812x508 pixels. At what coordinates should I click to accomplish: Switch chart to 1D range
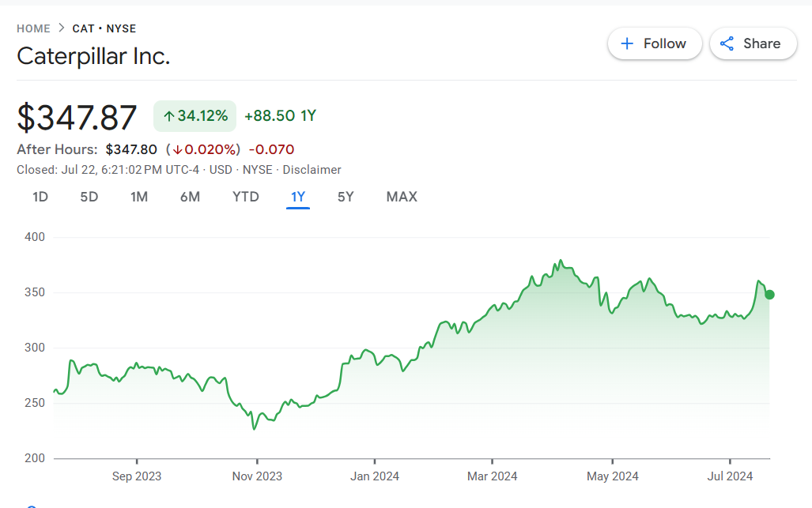tap(40, 197)
